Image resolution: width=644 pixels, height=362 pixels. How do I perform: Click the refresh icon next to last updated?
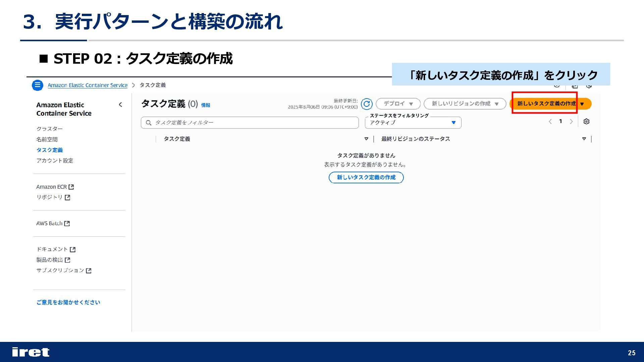coord(367,104)
